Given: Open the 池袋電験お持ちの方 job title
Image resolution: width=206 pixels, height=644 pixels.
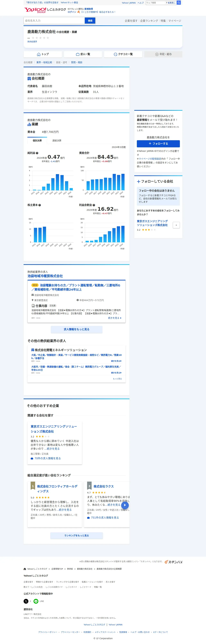Looking at the screenshot, I should [76, 287].
